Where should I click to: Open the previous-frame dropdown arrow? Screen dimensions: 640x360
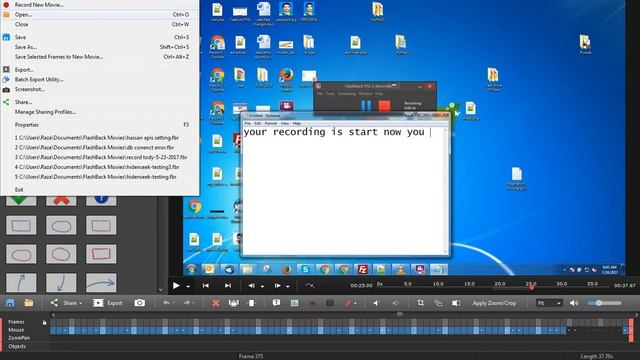click(x=262, y=287)
